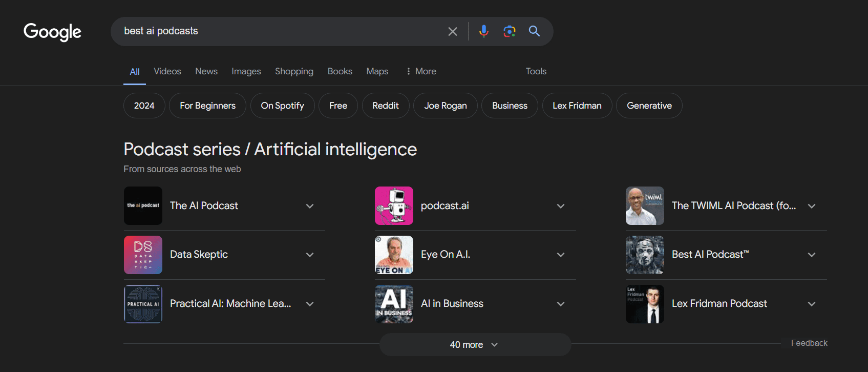Open the Images tab

pyautogui.click(x=246, y=71)
